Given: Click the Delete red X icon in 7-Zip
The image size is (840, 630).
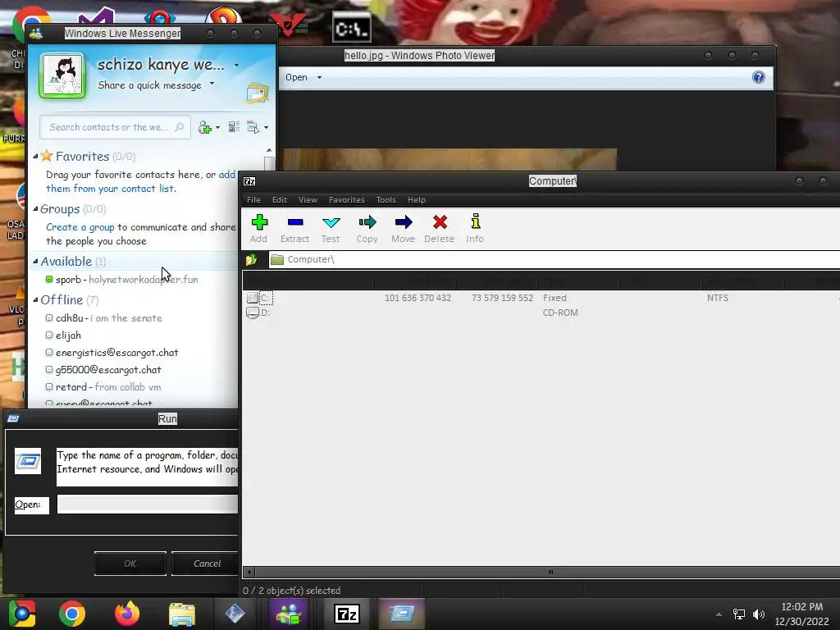Looking at the screenshot, I should [x=440, y=228].
